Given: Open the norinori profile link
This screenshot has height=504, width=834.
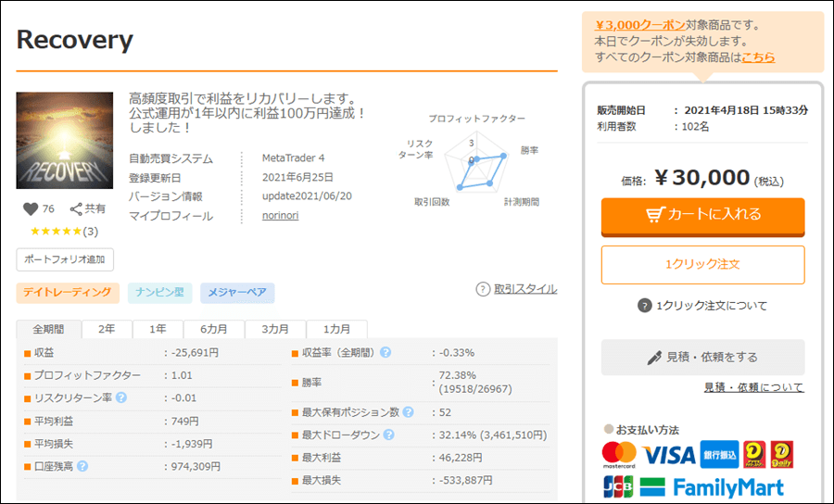Looking at the screenshot, I should 285,216.
